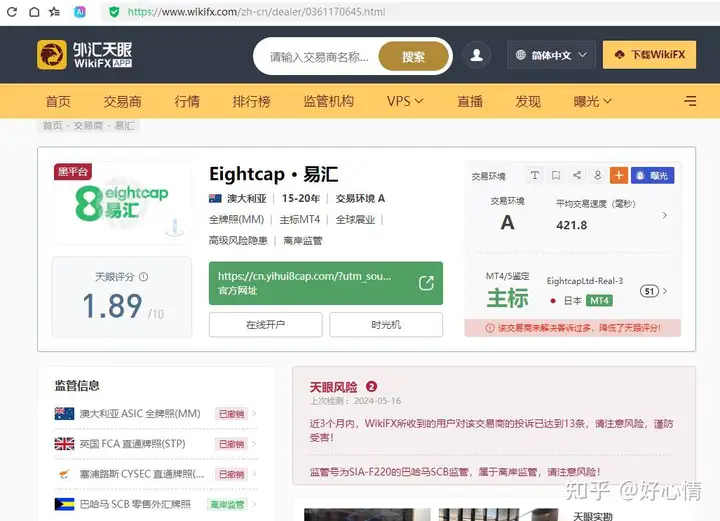Select the 首页 breadcrumb link
The width and height of the screenshot is (720, 521).
pyautogui.click(x=52, y=126)
